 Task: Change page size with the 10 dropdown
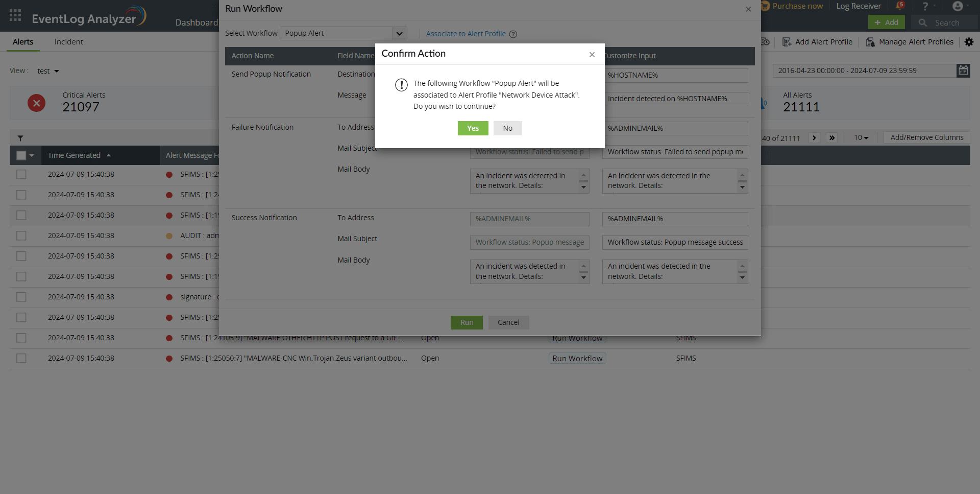coord(862,137)
